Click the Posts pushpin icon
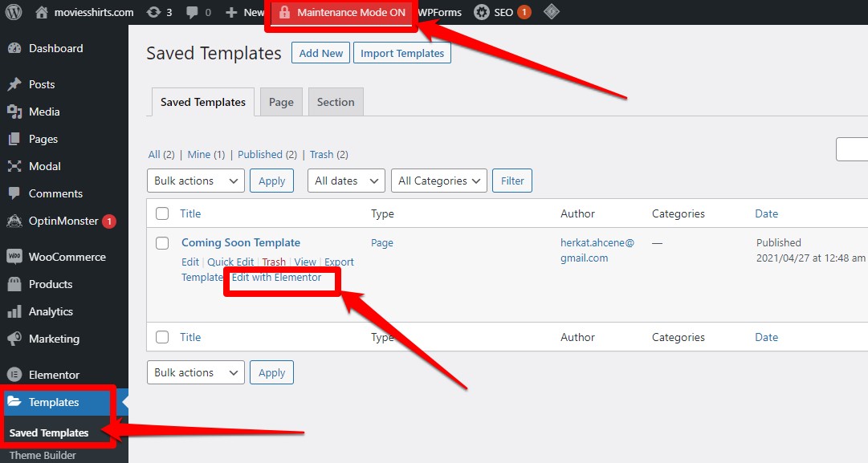 coord(14,84)
